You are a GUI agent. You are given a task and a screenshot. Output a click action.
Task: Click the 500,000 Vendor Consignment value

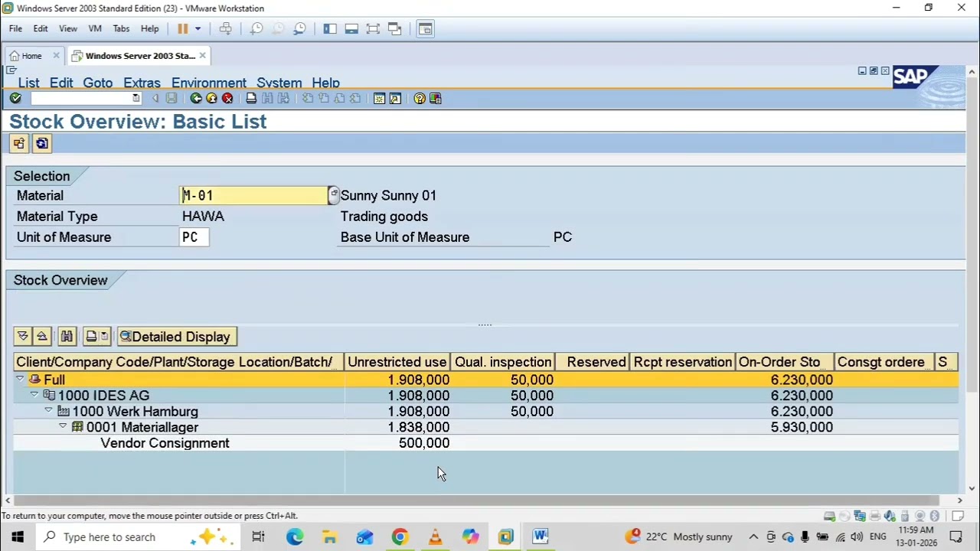(x=423, y=443)
